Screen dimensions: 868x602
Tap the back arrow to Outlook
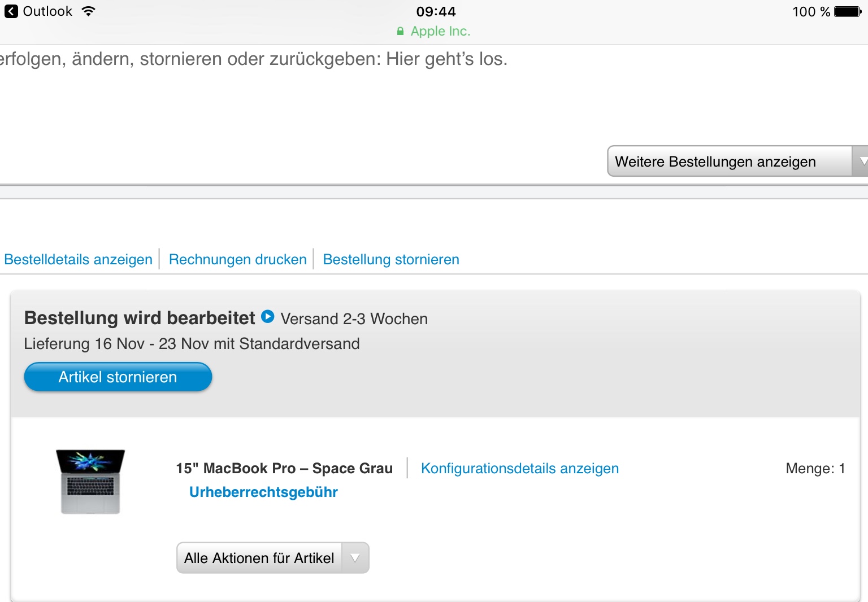pos(11,11)
